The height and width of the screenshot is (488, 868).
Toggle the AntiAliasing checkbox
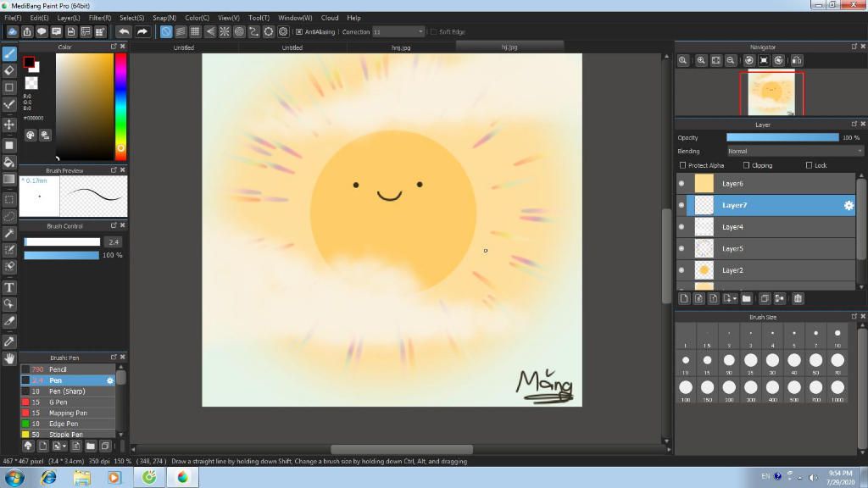[299, 32]
